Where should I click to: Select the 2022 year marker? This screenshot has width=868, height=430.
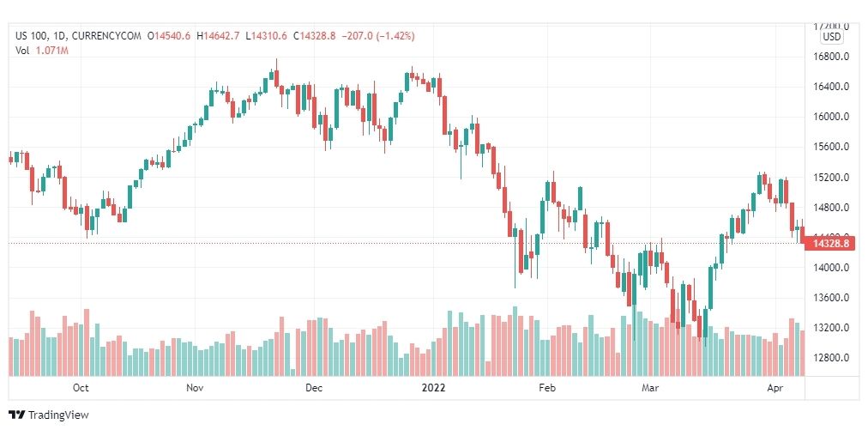click(433, 388)
